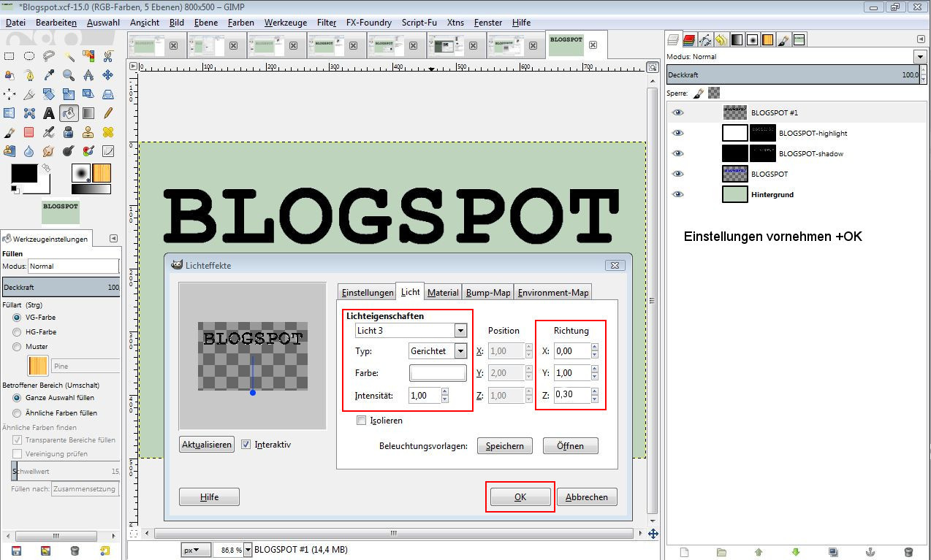Open the Licht 3 light selector dropdown
The image size is (931, 560).
[411, 331]
